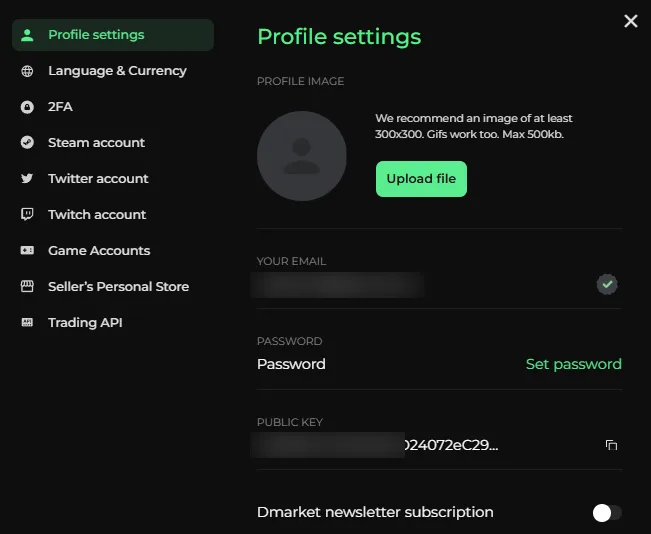Click the blurred email address field
This screenshot has width=651, height=534.
[x=337, y=285]
